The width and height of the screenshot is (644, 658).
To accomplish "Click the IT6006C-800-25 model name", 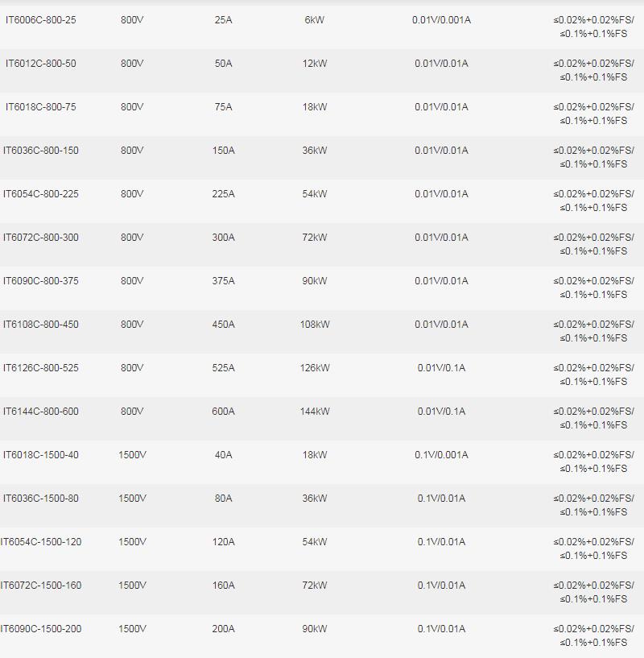I will (x=41, y=20).
